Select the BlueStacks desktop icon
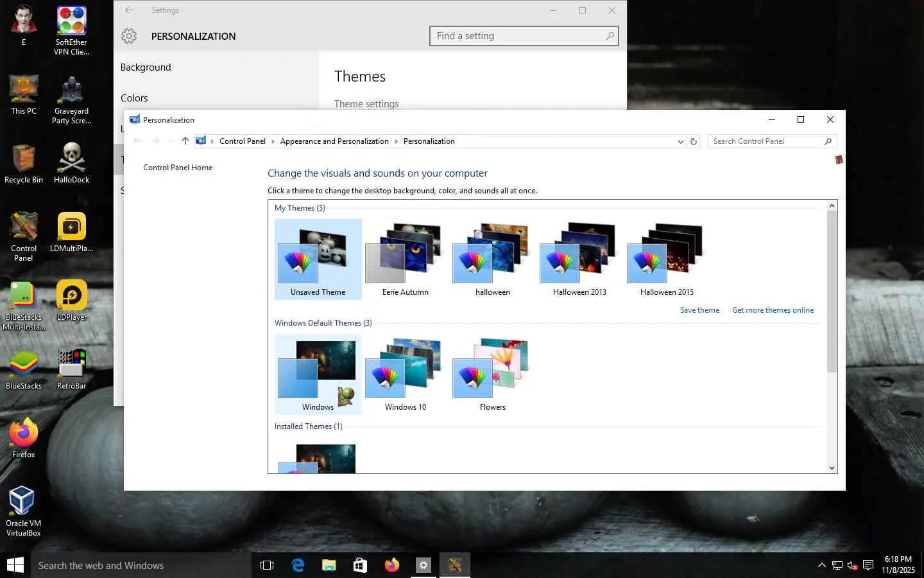This screenshot has height=578, width=924. click(x=24, y=370)
